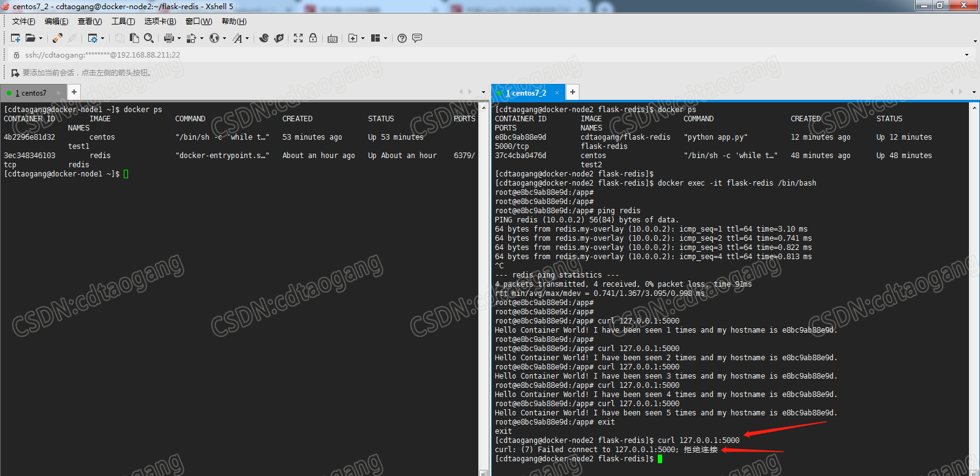Image resolution: width=980 pixels, height=476 pixels.
Task: Create a new session with toolbar icon
Action: point(15,38)
